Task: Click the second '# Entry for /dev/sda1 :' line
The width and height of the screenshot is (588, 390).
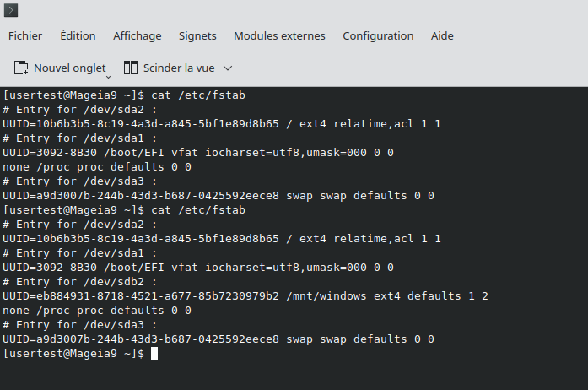Action: pyautogui.click(x=80, y=253)
